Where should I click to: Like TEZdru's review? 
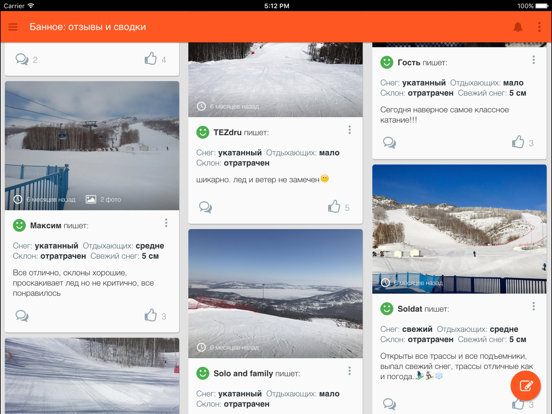pos(334,207)
